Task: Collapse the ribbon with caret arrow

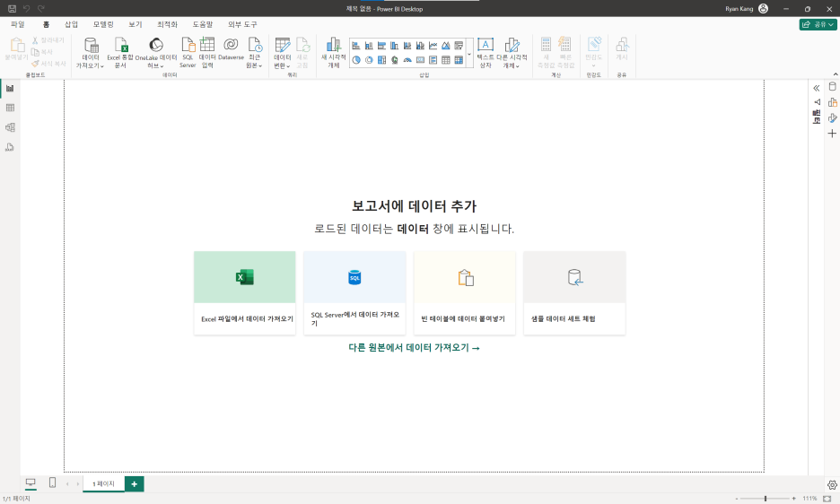Action: [x=836, y=74]
